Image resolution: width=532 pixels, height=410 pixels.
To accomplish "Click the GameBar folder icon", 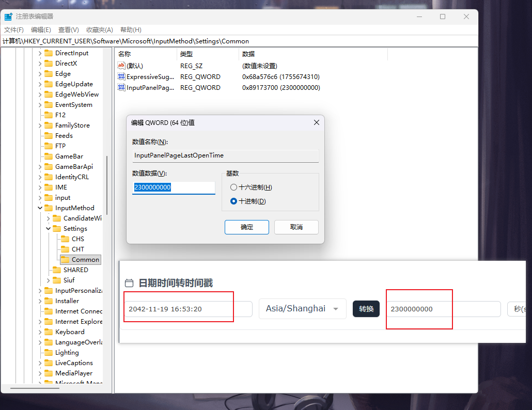I will click(x=49, y=156).
